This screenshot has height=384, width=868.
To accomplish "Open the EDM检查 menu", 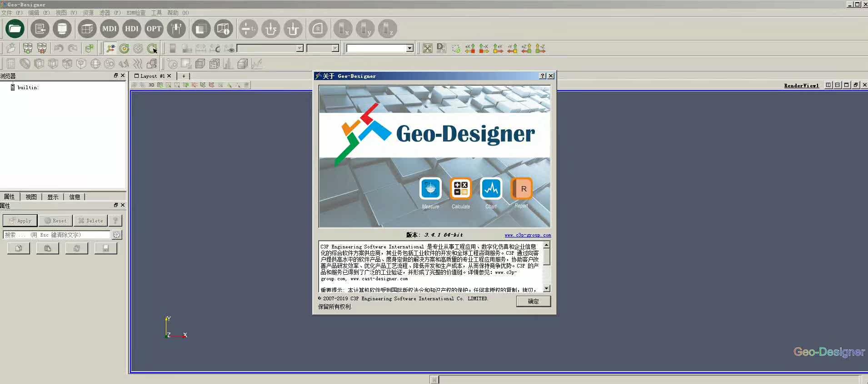I will click(136, 13).
